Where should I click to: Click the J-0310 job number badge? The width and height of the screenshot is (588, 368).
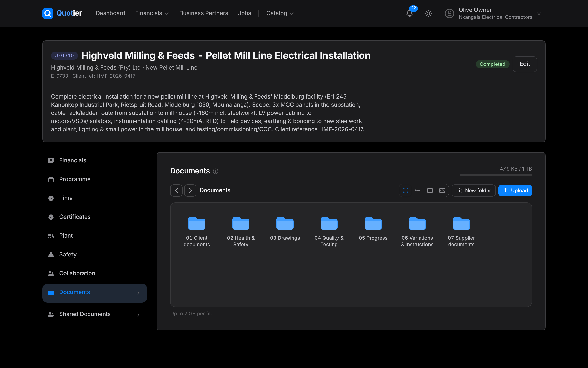(64, 55)
